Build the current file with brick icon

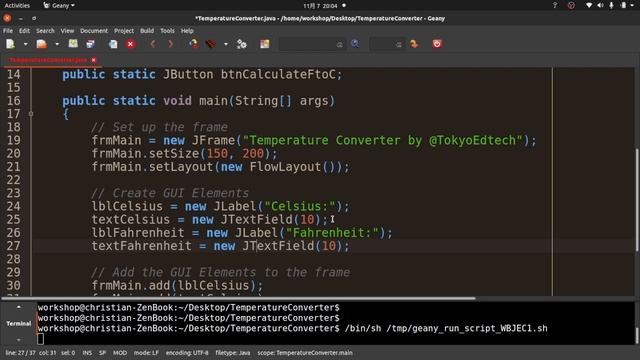click(211, 44)
